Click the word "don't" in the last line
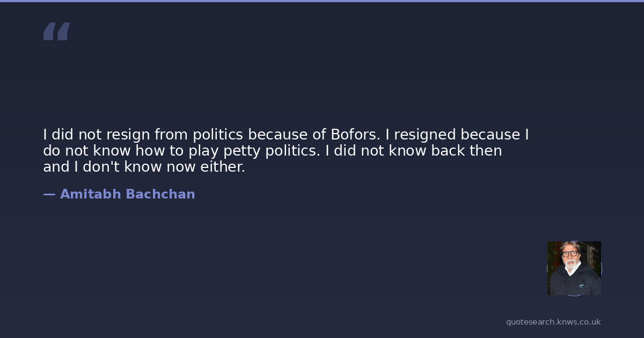Screen dimensions: 644x338 click(x=101, y=167)
